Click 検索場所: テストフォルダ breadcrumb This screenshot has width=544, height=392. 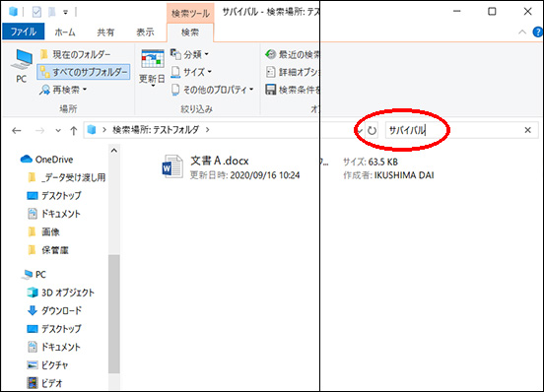point(156,130)
